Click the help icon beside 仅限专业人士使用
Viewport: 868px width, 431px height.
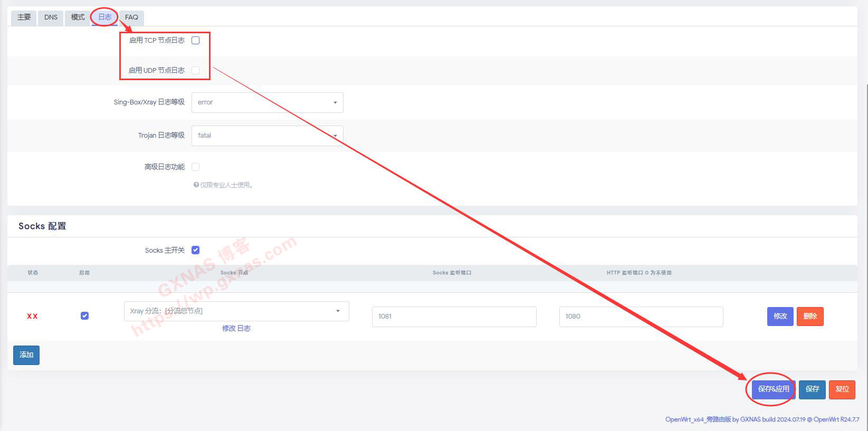coord(196,185)
